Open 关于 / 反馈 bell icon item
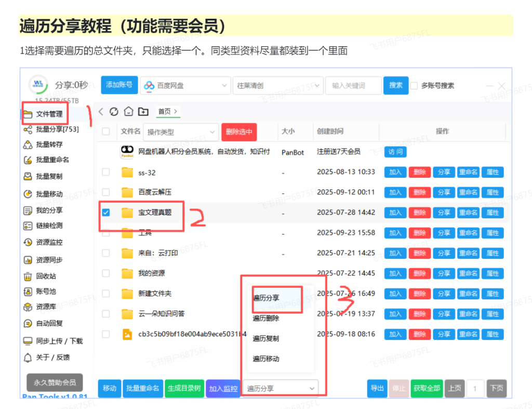 tap(28, 357)
